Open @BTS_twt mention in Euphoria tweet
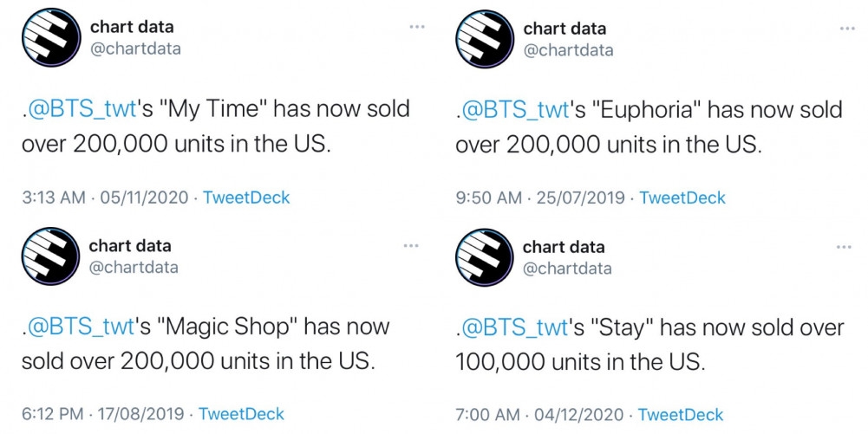 pyautogui.click(x=515, y=110)
